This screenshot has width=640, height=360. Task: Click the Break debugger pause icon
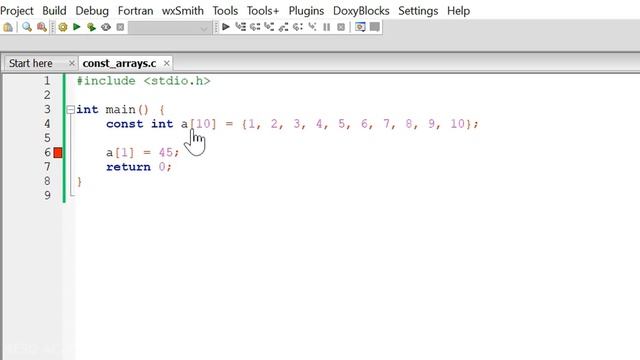327,27
